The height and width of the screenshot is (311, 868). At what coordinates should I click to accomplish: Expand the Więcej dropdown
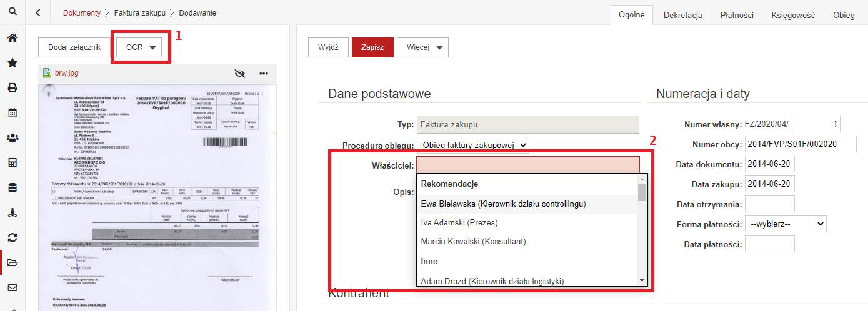point(422,47)
